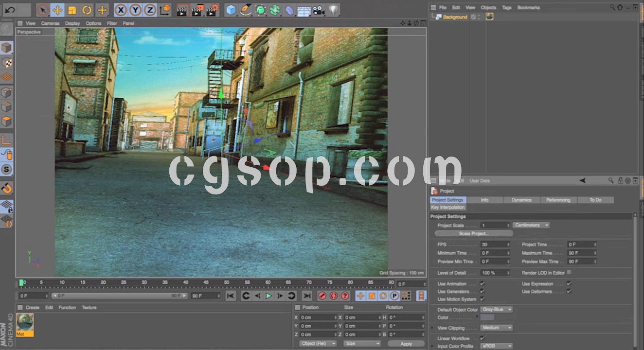Switch to Model mode in left sidebar

[x=6, y=48]
